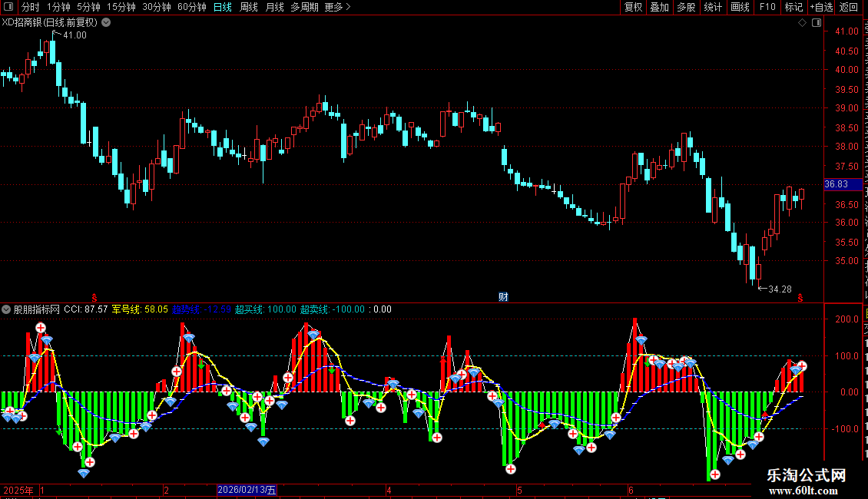The image size is (868, 499).
Task: Open the 多股 multi-stock button
Action: coord(687,7)
